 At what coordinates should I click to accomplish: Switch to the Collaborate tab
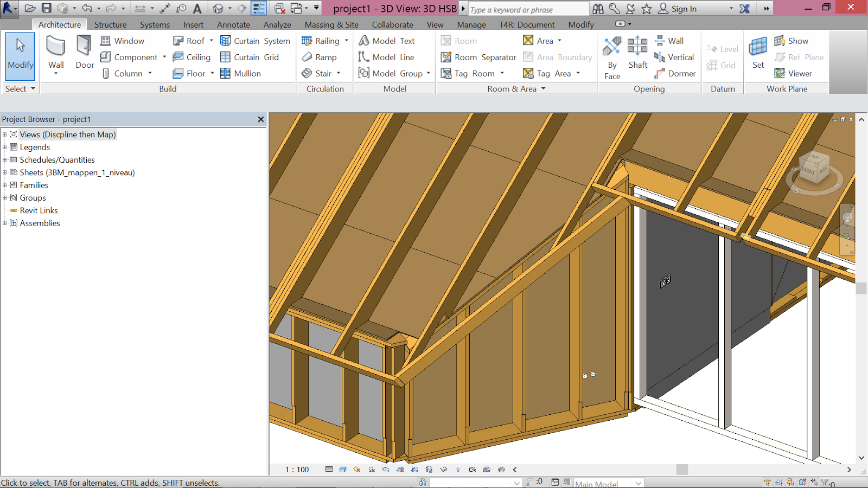pyautogui.click(x=392, y=24)
